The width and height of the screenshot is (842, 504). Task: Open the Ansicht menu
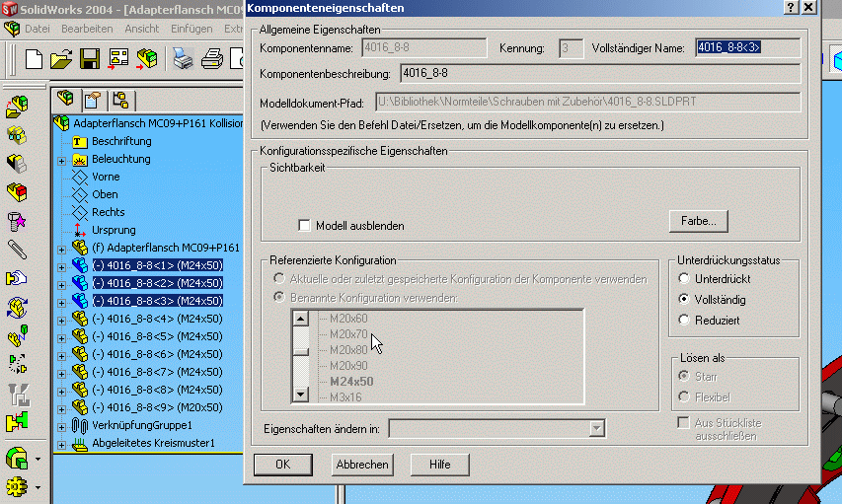(142, 29)
